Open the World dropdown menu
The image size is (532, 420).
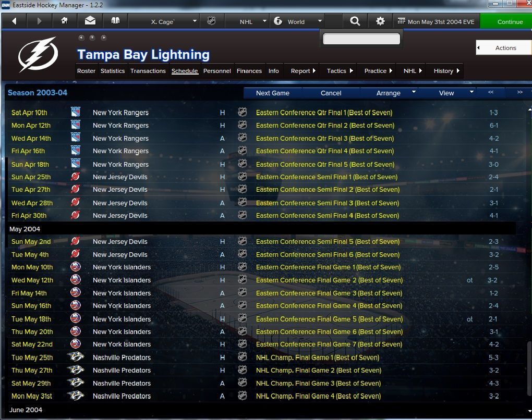click(x=297, y=21)
